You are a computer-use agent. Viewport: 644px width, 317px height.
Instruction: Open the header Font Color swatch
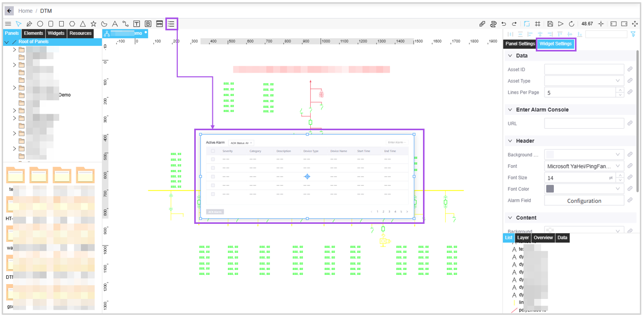[x=584, y=189]
